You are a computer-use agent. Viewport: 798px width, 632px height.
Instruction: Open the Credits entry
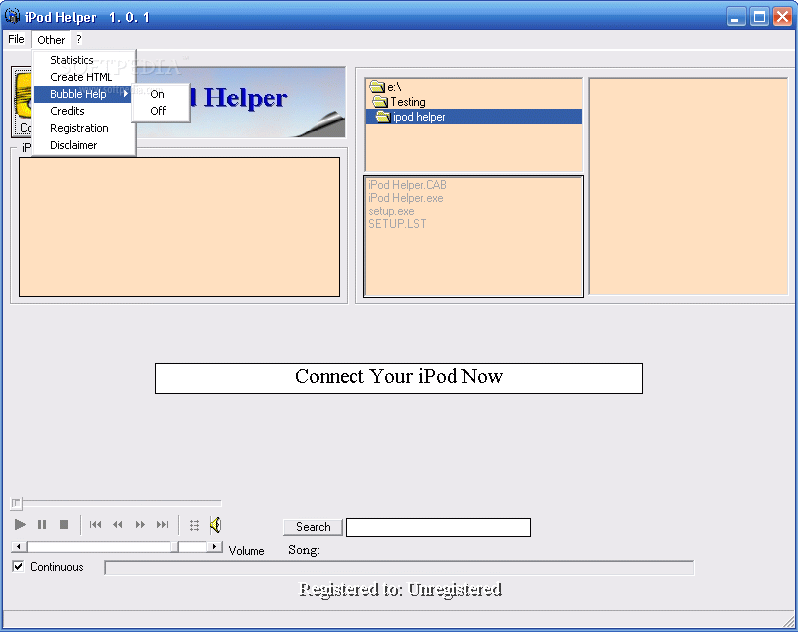tap(84, 111)
